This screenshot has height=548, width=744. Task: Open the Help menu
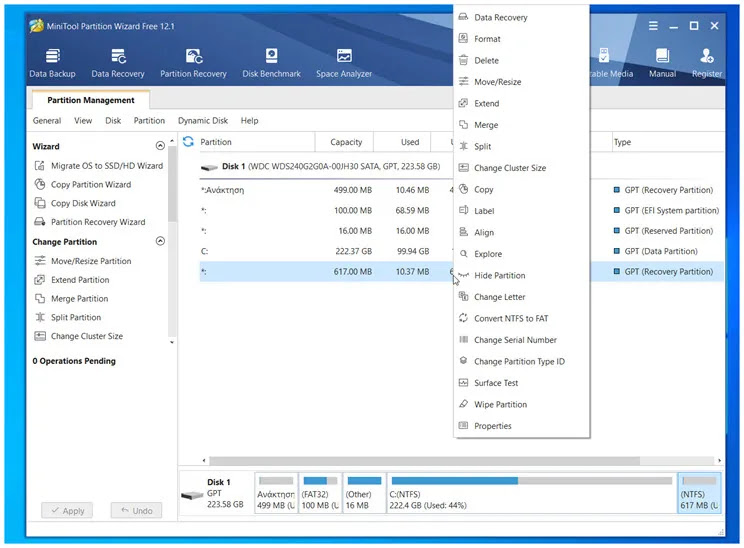pyautogui.click(x=250, y=121)
